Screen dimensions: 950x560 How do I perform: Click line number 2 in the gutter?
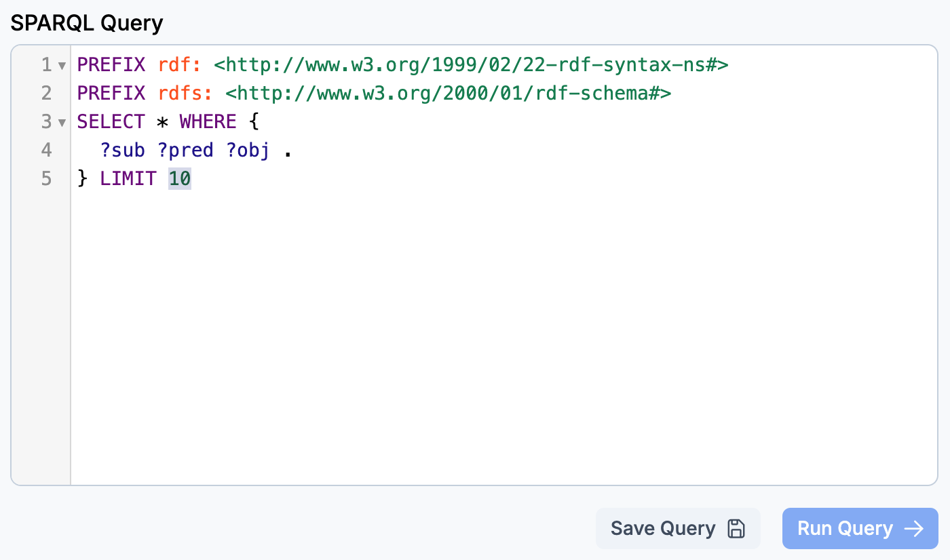[x=46, y=94]
